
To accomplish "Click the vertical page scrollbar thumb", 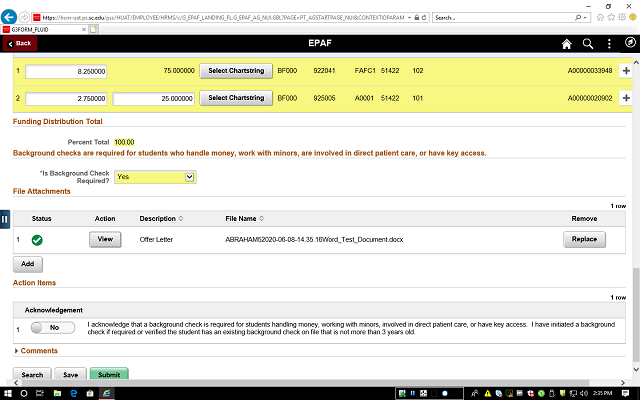I will pos(636,314).
